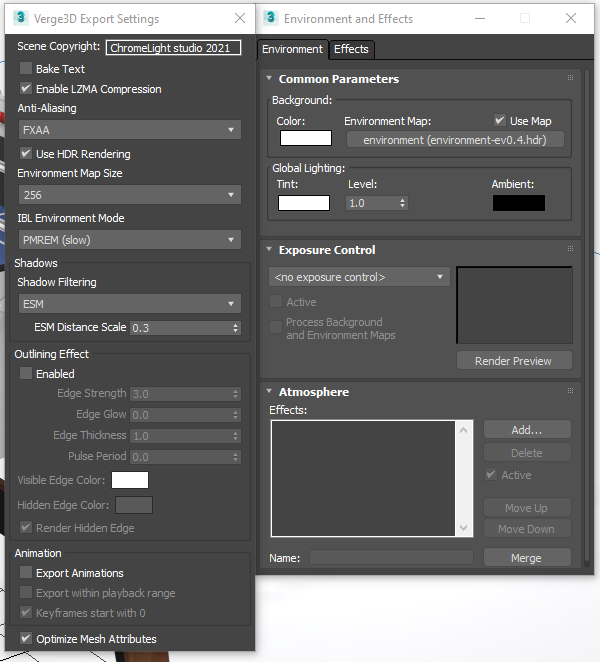Click the Global Lighting Level spinner arrows
This screenshot has height=662, width=600.
coord(402,203)
